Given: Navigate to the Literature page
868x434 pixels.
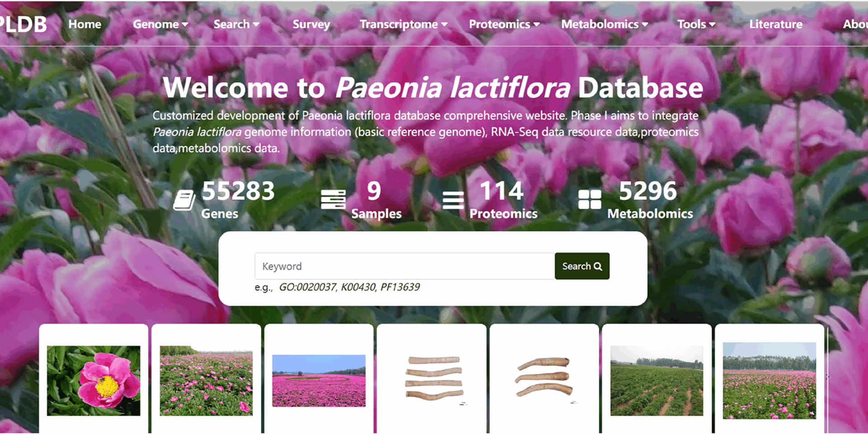Looking at the screenshot, I should 775,24.
